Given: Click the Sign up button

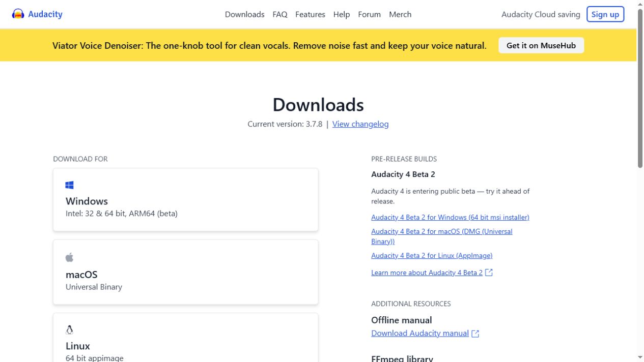Looking at the screenshot, I should point(605,14).
